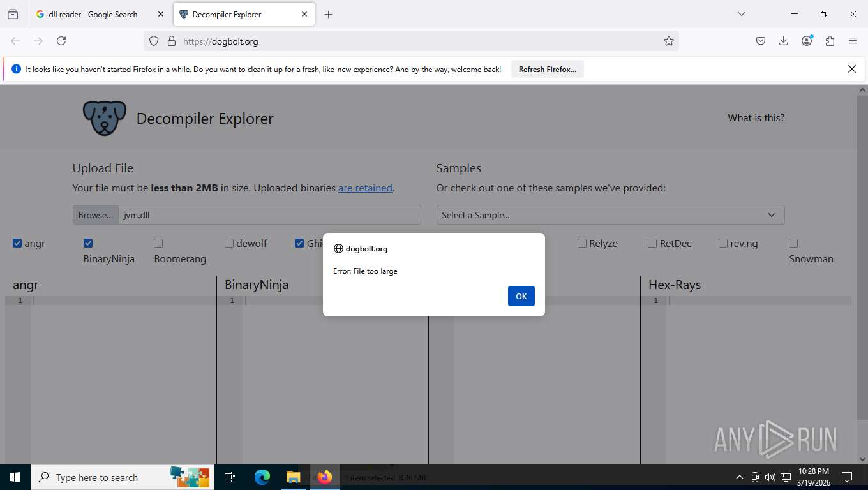Open the taskbar clock and calendar
Screen dimensions: 868x490
[x=813, y=477]
